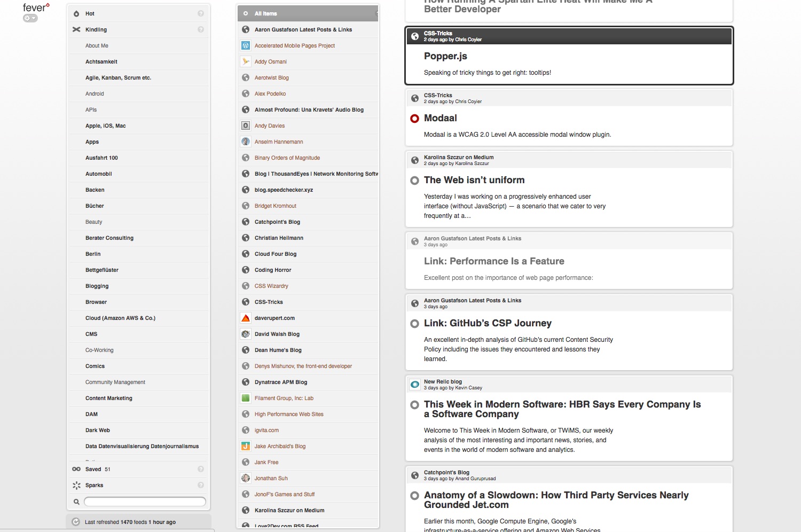Open the Apple, iOS, Mac group
The image size is (801, 532).
click(x=139, y=126)
